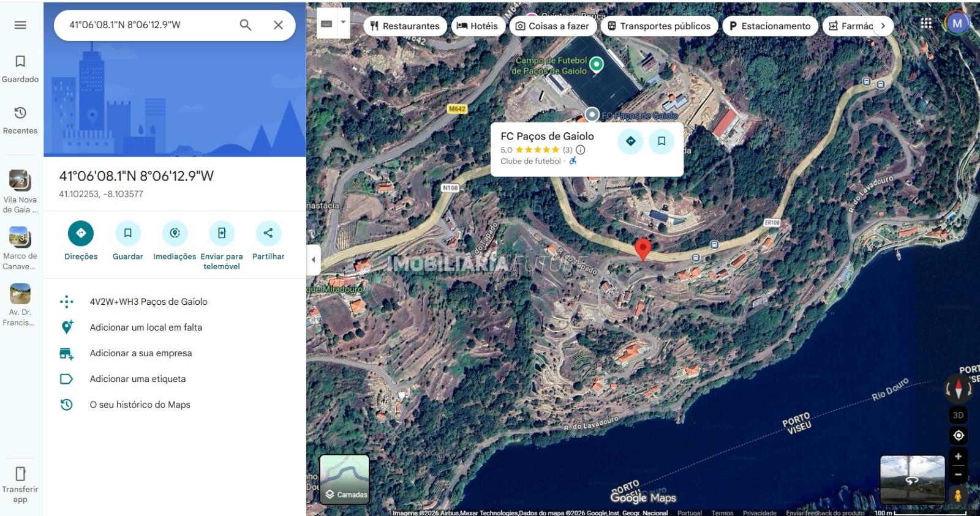Image resolution: width=980 pixels, height=516 pixels.
Task: Click the search magnifier icon
Action: [x=245, y=25]
